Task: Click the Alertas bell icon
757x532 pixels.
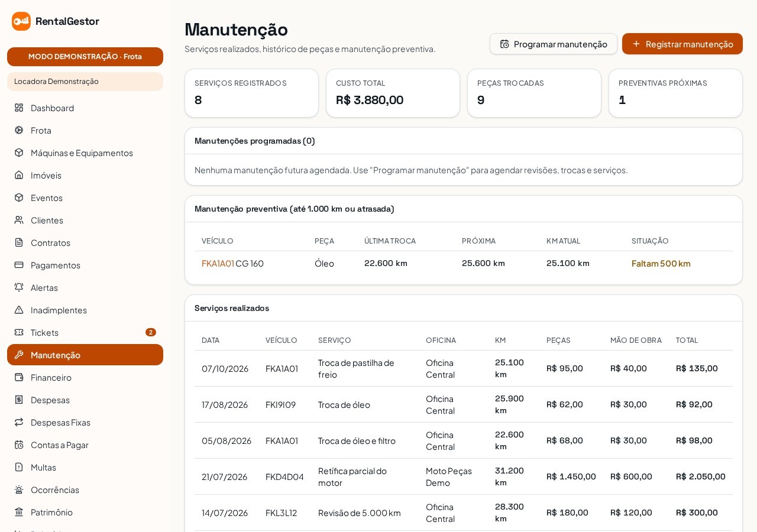Action: (x=19, y=287)
